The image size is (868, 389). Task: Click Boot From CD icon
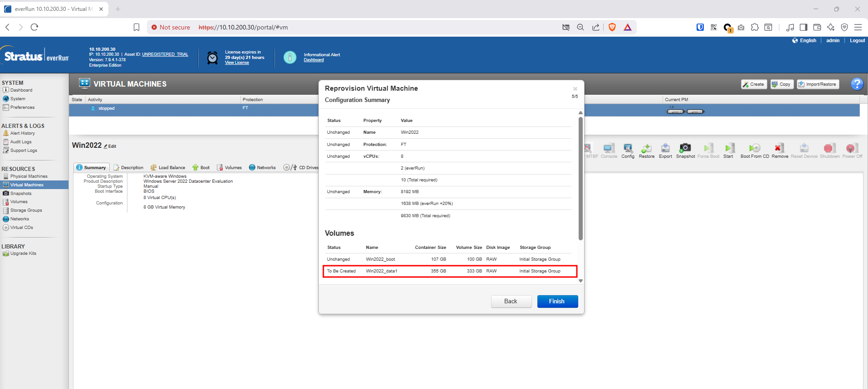point(754,148)
